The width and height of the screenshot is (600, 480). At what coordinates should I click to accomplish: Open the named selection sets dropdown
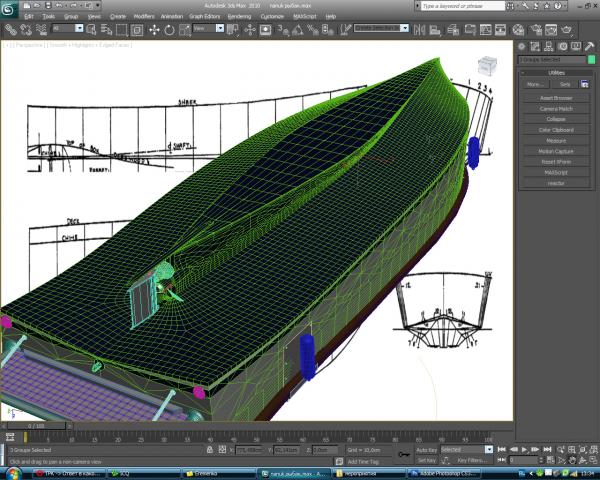(381, 28)
